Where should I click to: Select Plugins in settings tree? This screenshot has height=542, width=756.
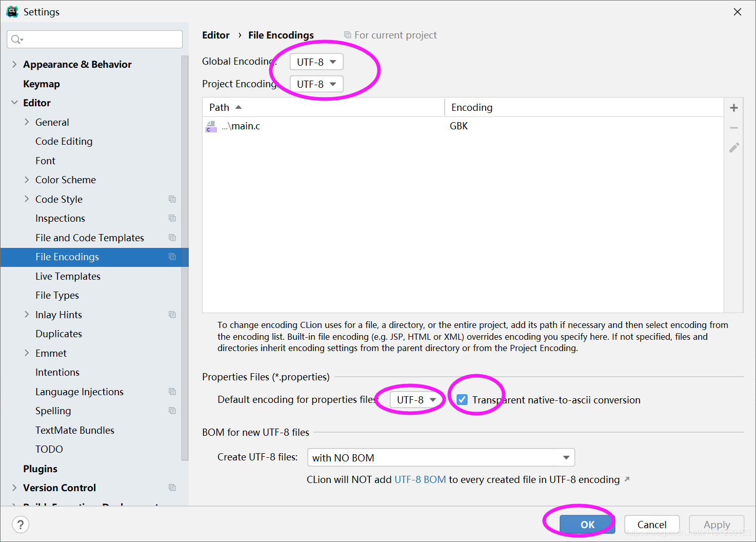[40, 469]
